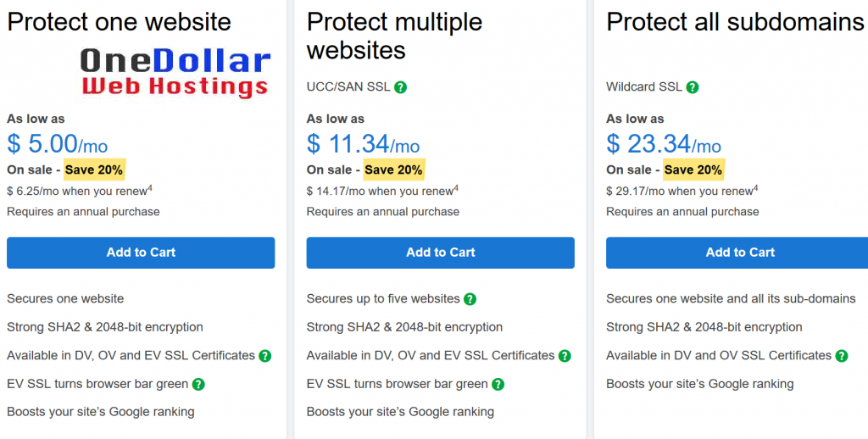Click renewal footnote 4 after $ 14.17/mo
The height and width of the screenshot is (439, 868).
tap(455, 188)
